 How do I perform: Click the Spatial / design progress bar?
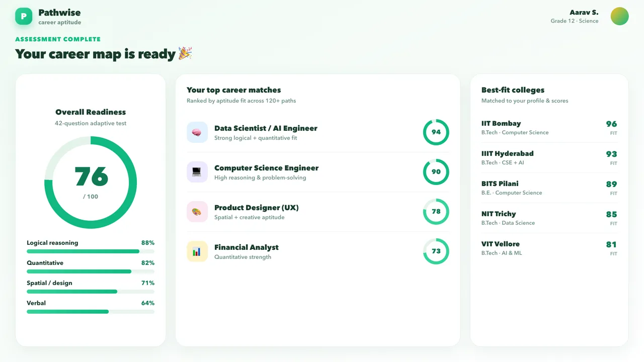pyautogui.click(x=91, y=292)
